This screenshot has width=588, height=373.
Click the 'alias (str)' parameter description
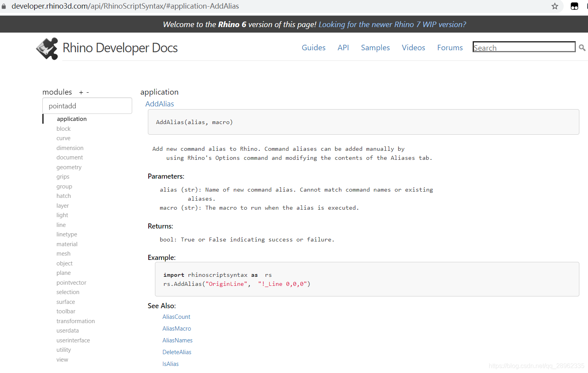pyautogui.click(x=296, y=194)
